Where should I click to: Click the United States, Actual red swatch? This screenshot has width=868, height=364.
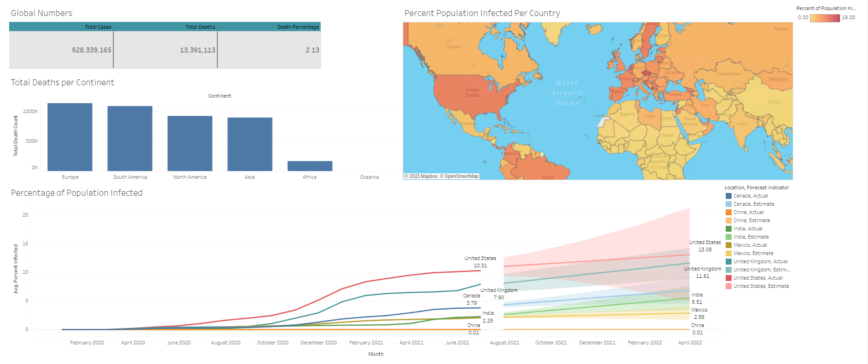coord(728,278)
